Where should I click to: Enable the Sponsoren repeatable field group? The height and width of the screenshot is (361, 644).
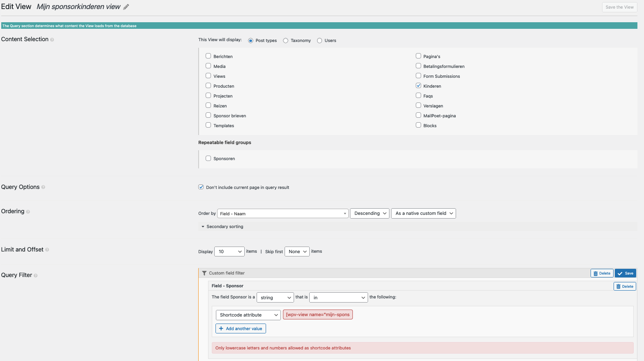pyautogui.click(x=208, y=158)
